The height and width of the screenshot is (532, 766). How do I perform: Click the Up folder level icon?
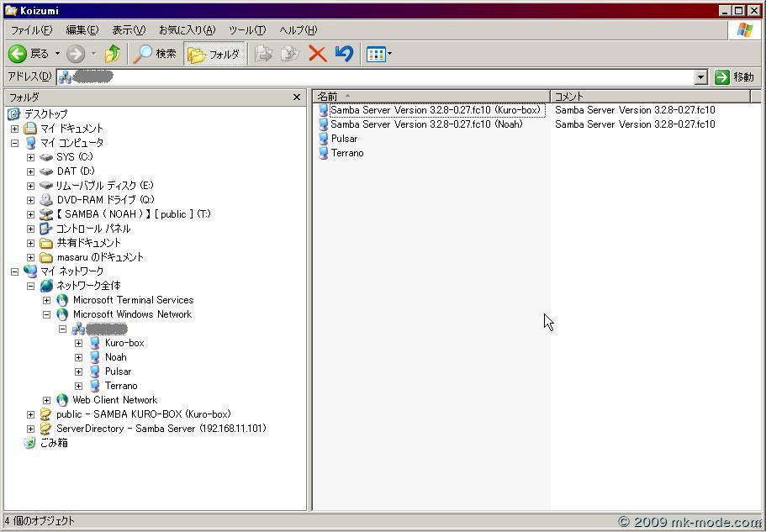tap(113, 54)
